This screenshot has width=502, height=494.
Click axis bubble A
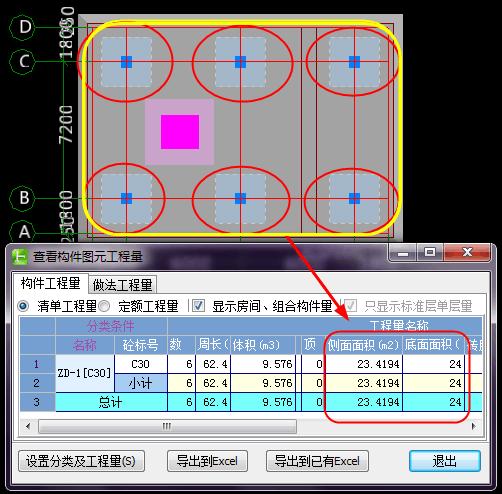(23, 232)
